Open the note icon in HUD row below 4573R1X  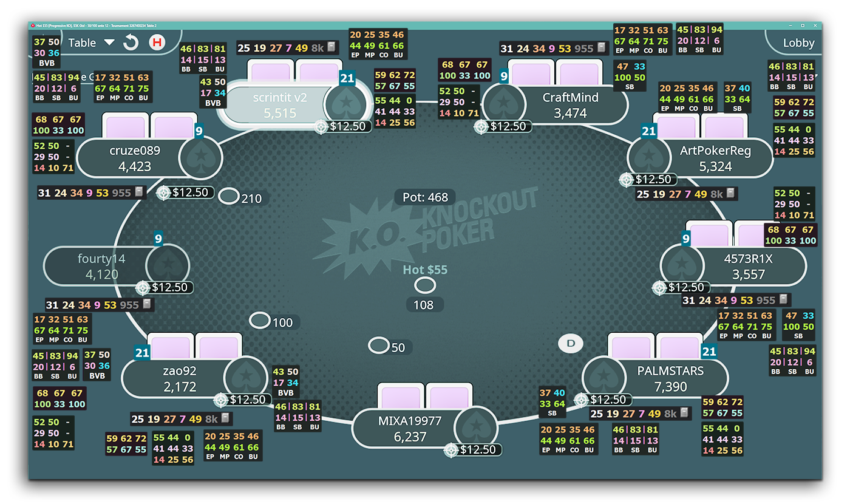pos(784,299)
